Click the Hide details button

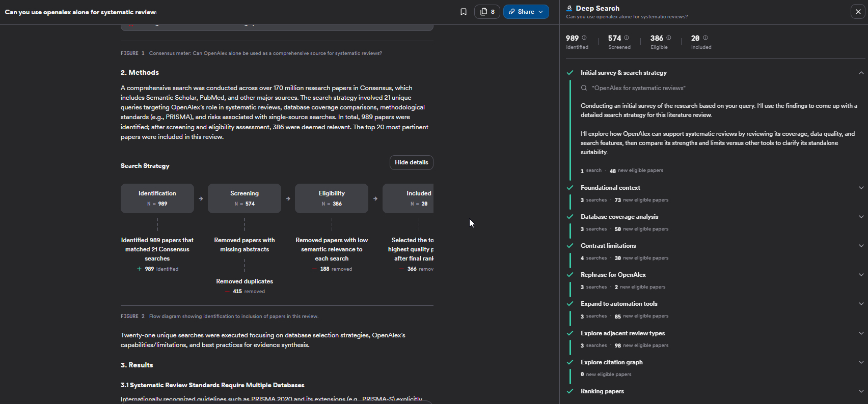click(x=411, y=162)
